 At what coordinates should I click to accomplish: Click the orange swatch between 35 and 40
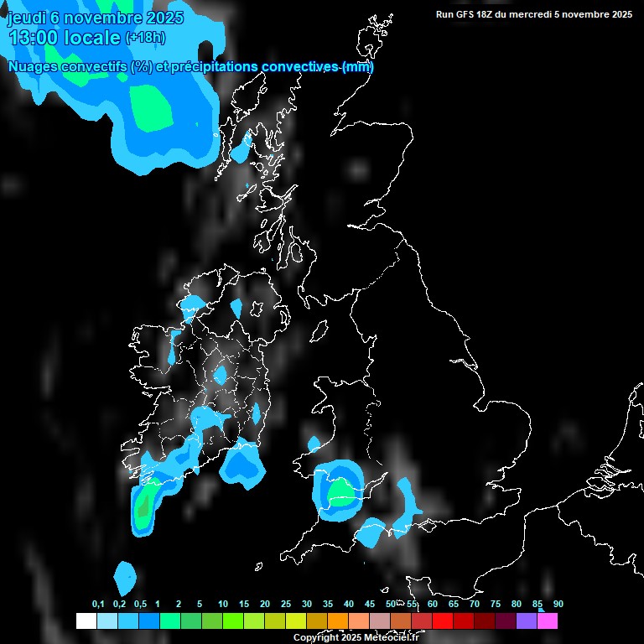(x=337, y=621)
